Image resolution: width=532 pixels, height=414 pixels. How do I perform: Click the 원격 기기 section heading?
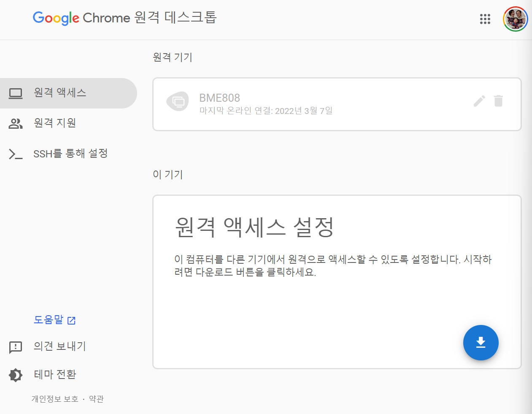173,57
